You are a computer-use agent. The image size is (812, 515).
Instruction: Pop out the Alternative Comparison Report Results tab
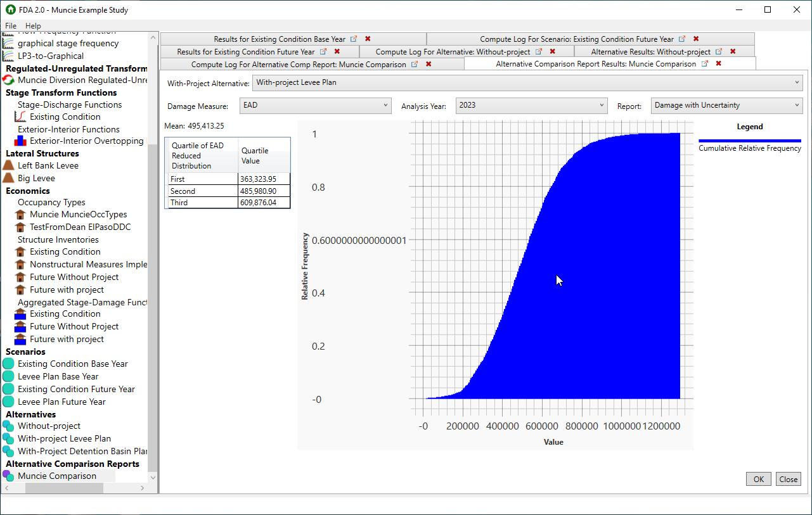pos(704,64)
